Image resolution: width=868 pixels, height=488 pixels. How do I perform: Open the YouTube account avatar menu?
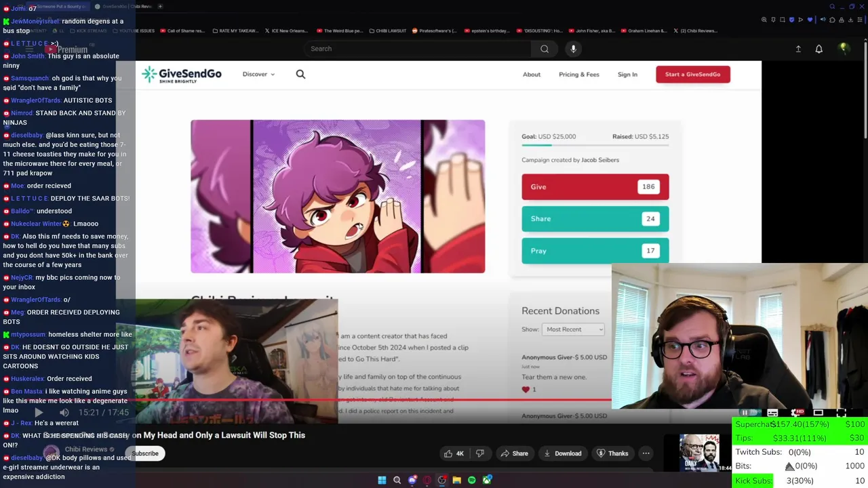point(843,48)
